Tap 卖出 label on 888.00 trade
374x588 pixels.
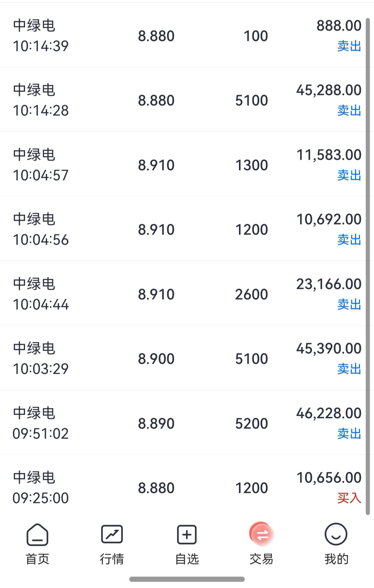(x=349, y=46)
